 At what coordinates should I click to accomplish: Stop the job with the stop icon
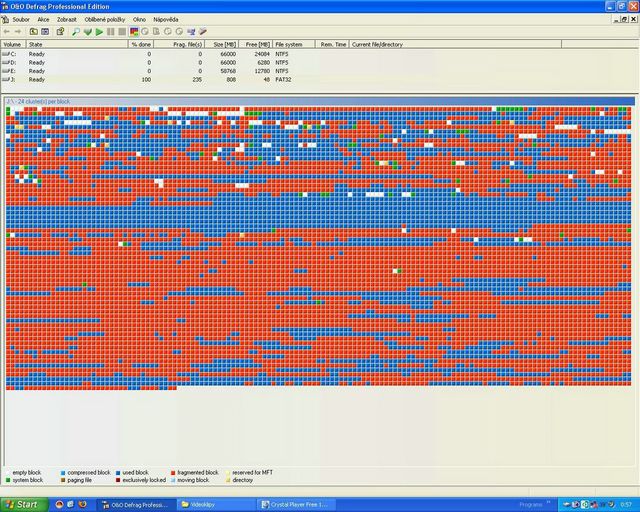click(122, 32)
